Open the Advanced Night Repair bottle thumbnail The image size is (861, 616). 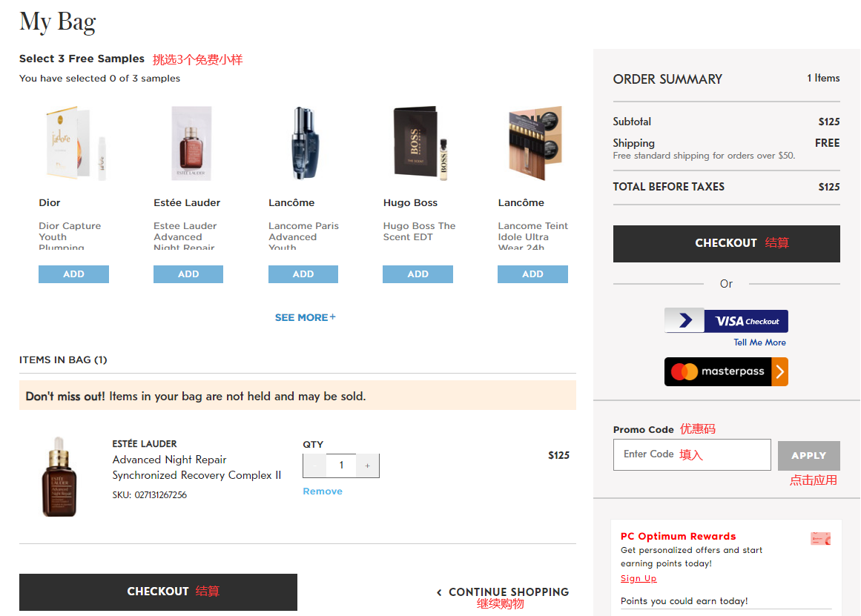[x=60, y=477]
